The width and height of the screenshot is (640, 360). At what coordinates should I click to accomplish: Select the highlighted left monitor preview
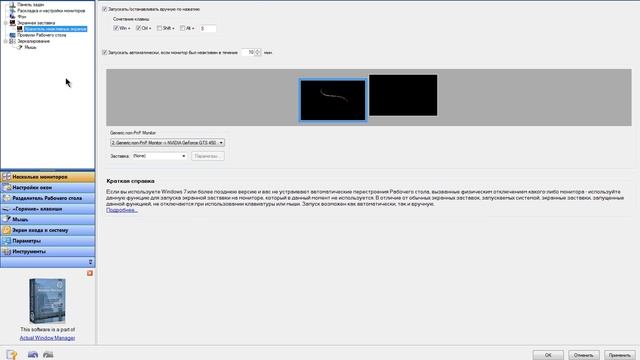click(333, 100)
